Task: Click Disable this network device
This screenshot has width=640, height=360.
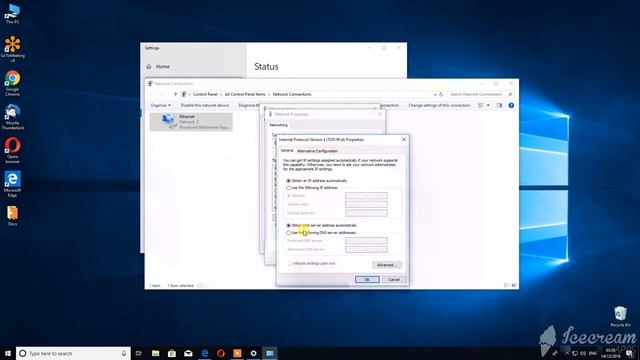Action: point(205,105)
